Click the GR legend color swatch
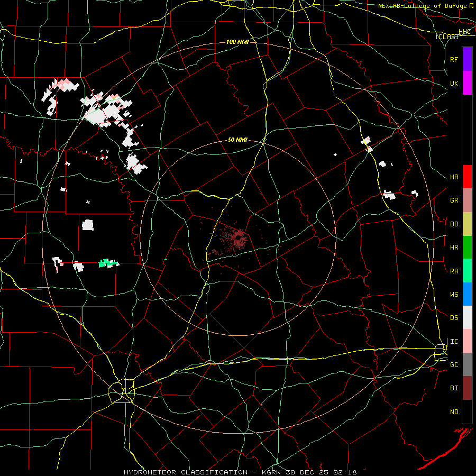Viewport: 476px width, 476px height. pyautogui.click(x=467, y=200)
